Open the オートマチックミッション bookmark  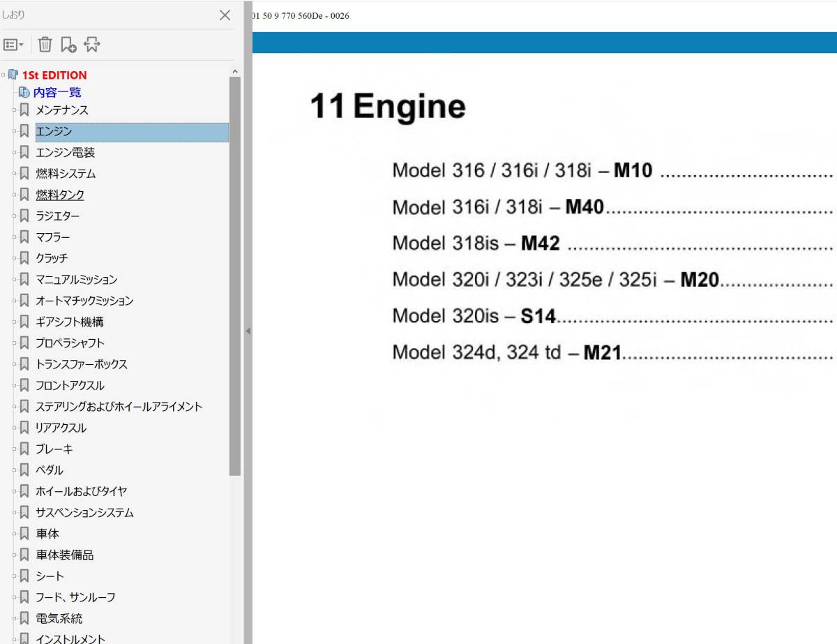[x=84, y=301]
